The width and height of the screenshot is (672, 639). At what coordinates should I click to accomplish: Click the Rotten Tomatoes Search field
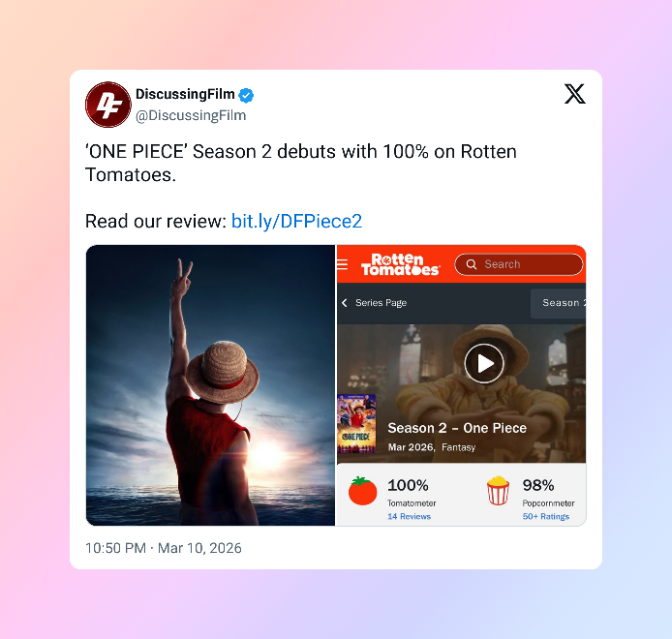pyautogui.click(x=519, y=264)
